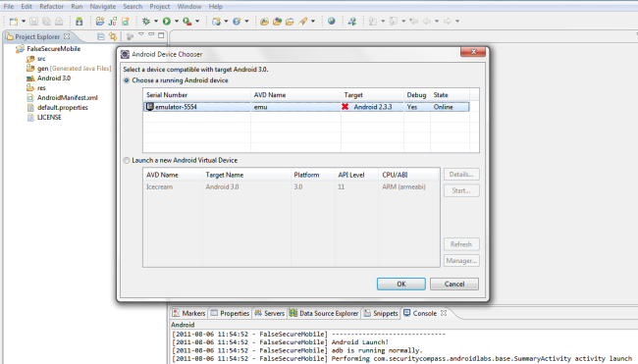Open dropdown next to Dynamic Web Project icon

tap(226, 22)
